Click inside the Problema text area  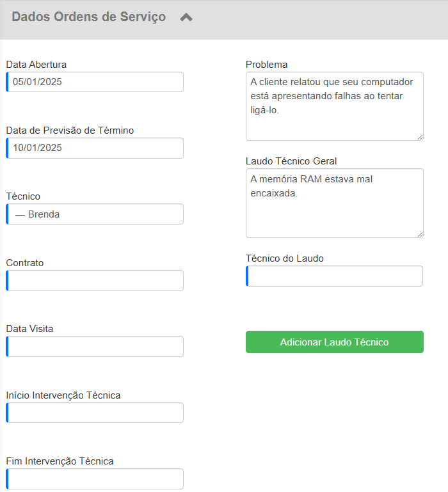click(334, 106)
